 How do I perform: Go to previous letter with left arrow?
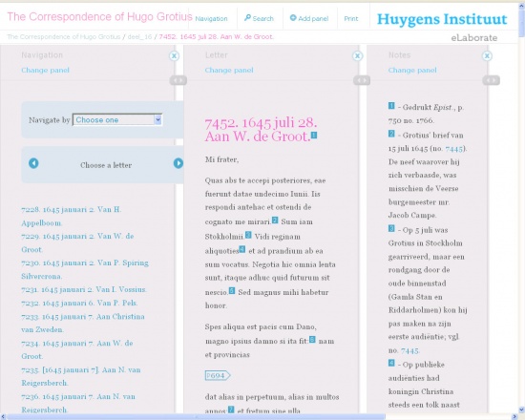(x=33, y=163)
